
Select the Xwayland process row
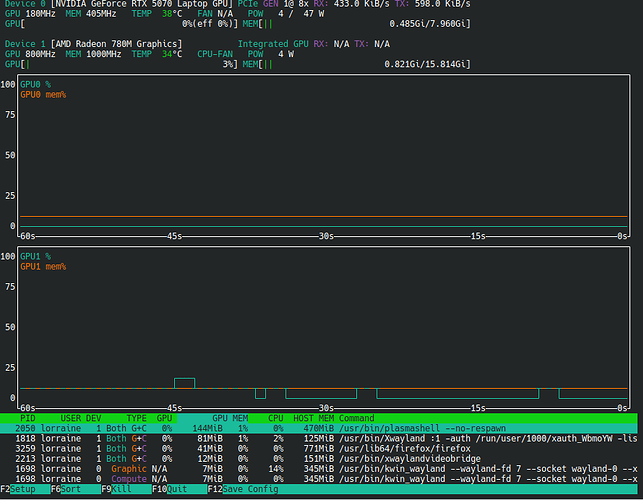[x=319, y=438]
